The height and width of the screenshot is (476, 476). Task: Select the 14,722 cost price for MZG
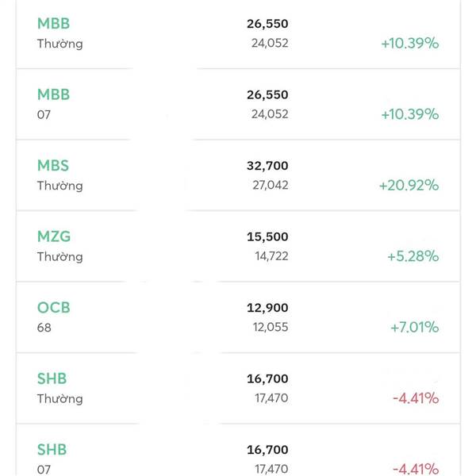click(270, 256)
